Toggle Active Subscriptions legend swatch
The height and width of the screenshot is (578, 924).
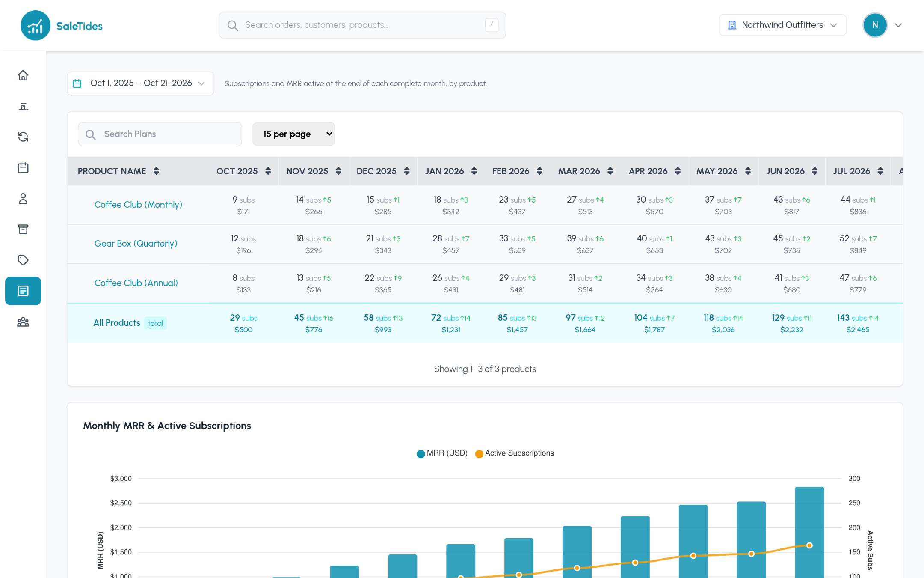pos(480,454)
